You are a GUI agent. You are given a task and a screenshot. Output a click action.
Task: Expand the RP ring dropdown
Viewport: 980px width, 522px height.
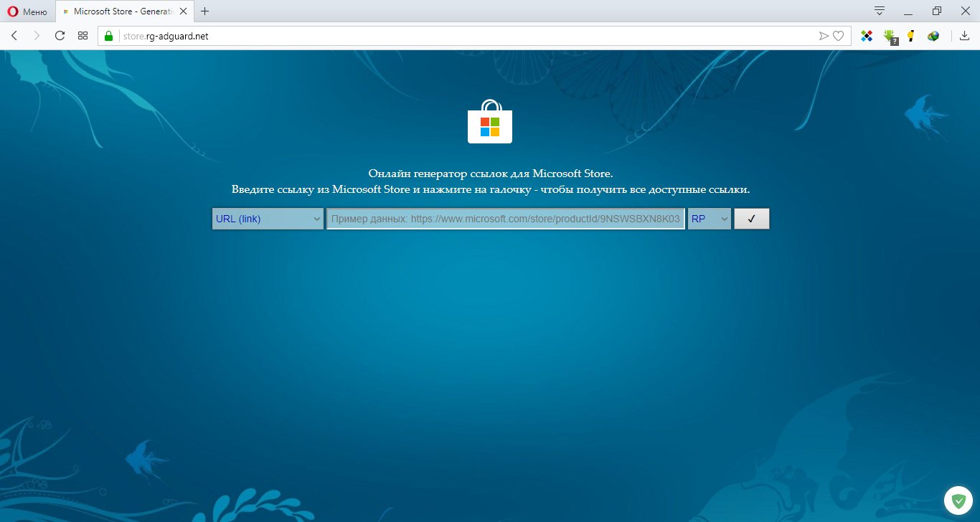[x=710, y=219]
